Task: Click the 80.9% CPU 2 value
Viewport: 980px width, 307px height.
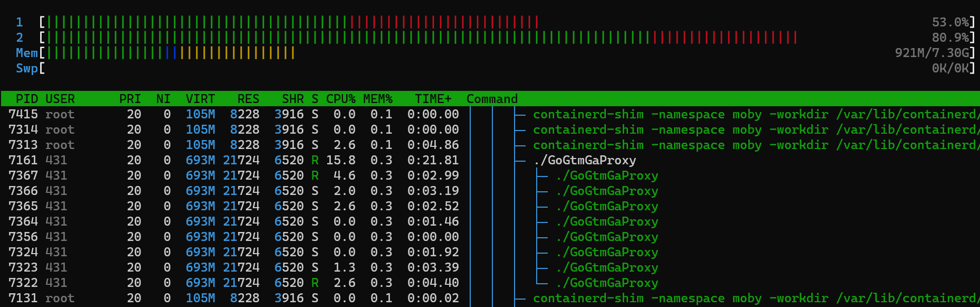Action: click(950, 38)
